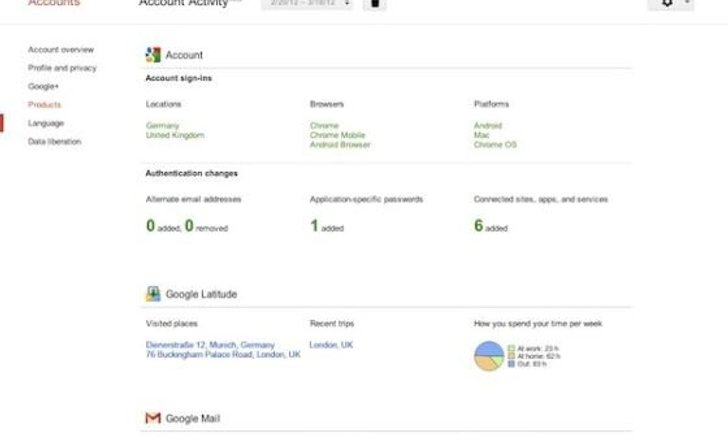Click the At work legend swatch
728x437 pixels.
coord(511,348)
